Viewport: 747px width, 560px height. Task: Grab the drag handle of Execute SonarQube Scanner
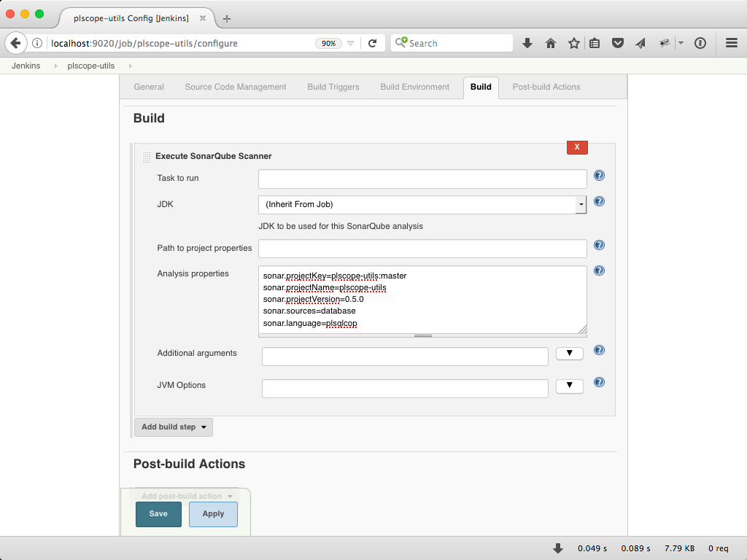point(147,157)
